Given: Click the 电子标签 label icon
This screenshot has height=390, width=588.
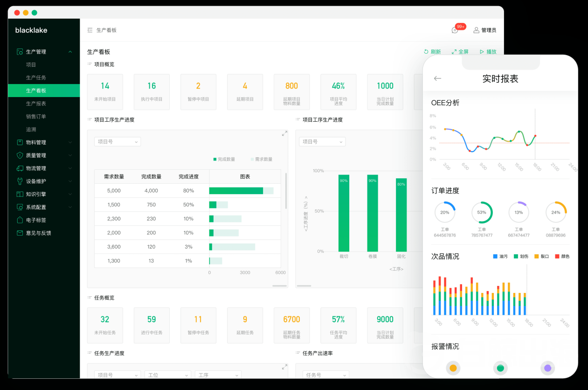Looking at the screenshot, I should (x=20, y=220).
